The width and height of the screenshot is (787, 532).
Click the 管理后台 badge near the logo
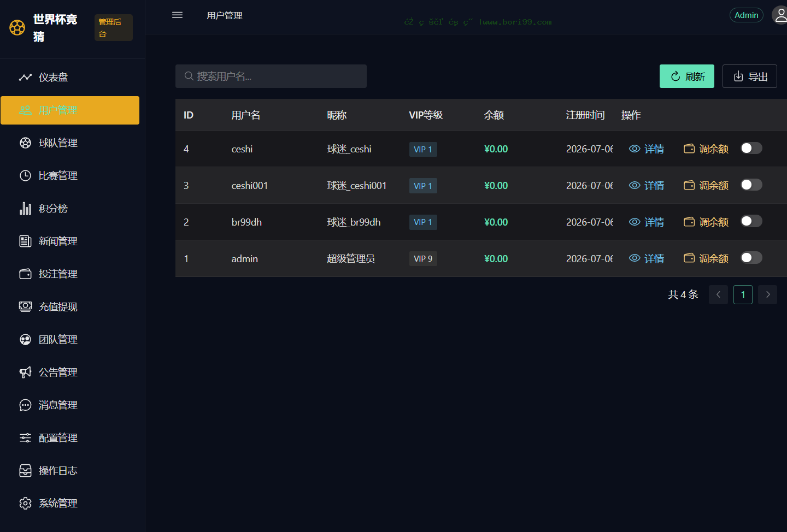(114, 28)
